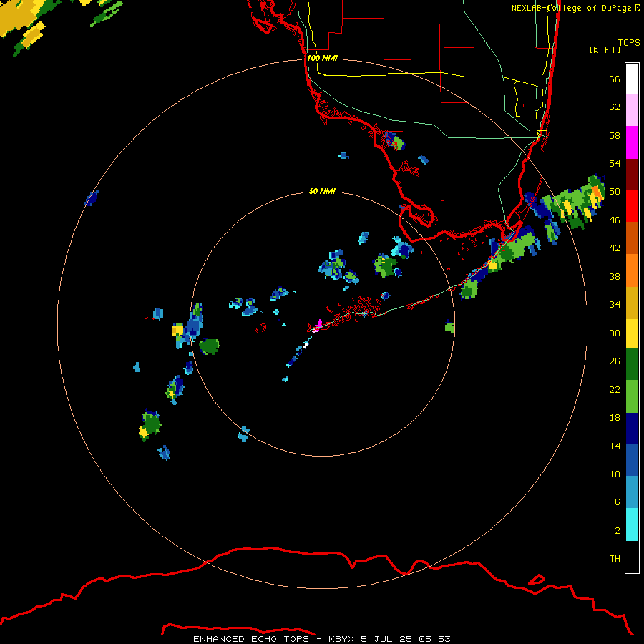Click the '05:53' timestamp
644x644 pixels.
point(434,639)
